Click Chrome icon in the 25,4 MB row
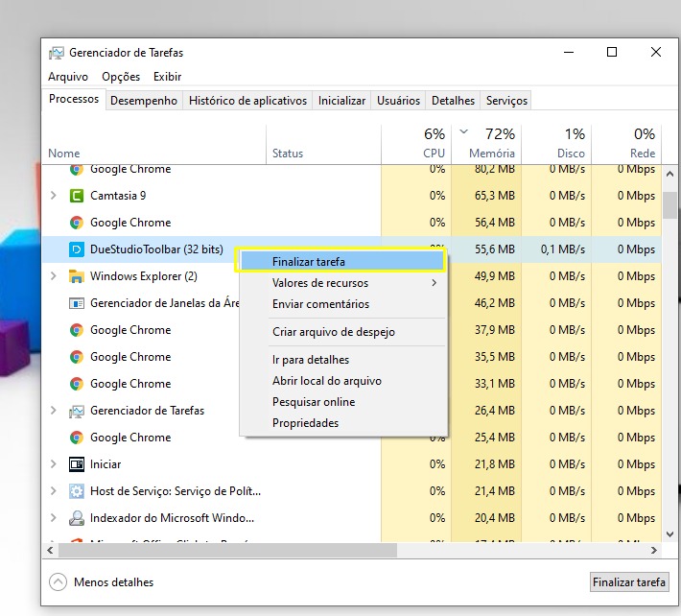Image resolution: width=681 pixels, height=616 pixels. pos(77,438)
